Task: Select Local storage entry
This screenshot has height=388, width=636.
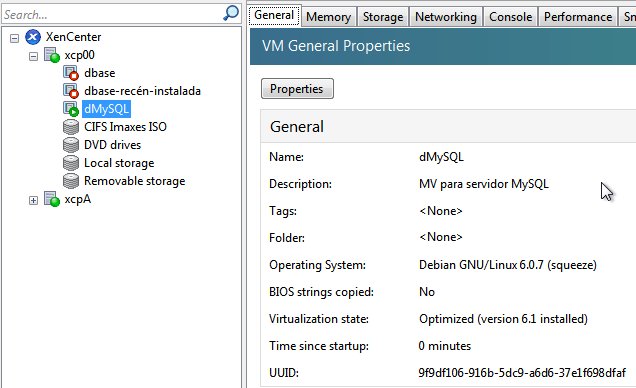Action: (x=119, y=163)
